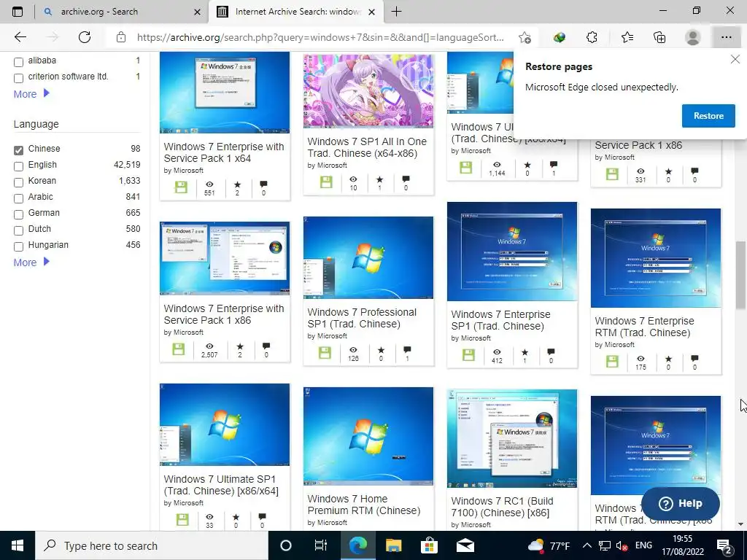The width and height of the screenshot is (747, 560).
Task: Click software icon on Windows 7 SP1 All In One card
Action: [x=326, y=182]
